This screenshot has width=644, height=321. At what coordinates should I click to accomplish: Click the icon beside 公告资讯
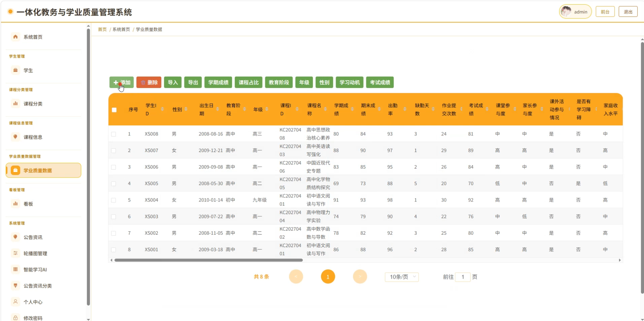(x=15, y=237)
